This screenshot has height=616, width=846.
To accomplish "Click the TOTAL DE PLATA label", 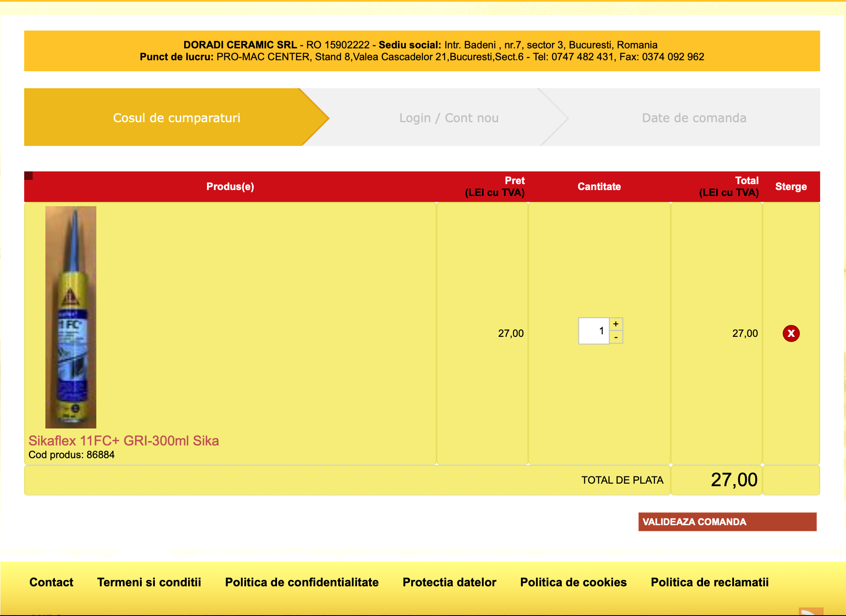I will [x=622, y=480].
